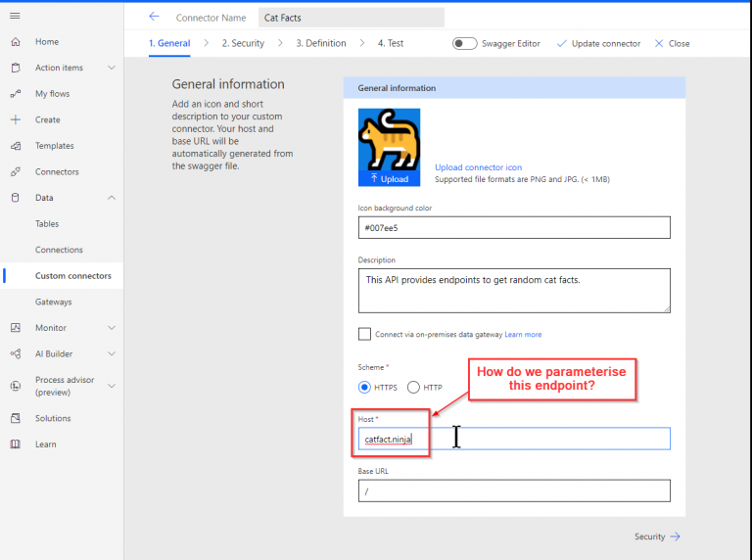Click the Upload connector icon link
The image size is (752, 560).
tap(478, 167)
